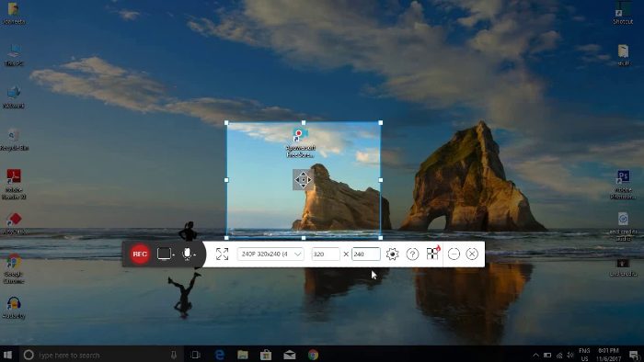The width and height of the screenshot is (644, 362).
Task: Open the help question mark icon
Action: click(x=412, y=255)
